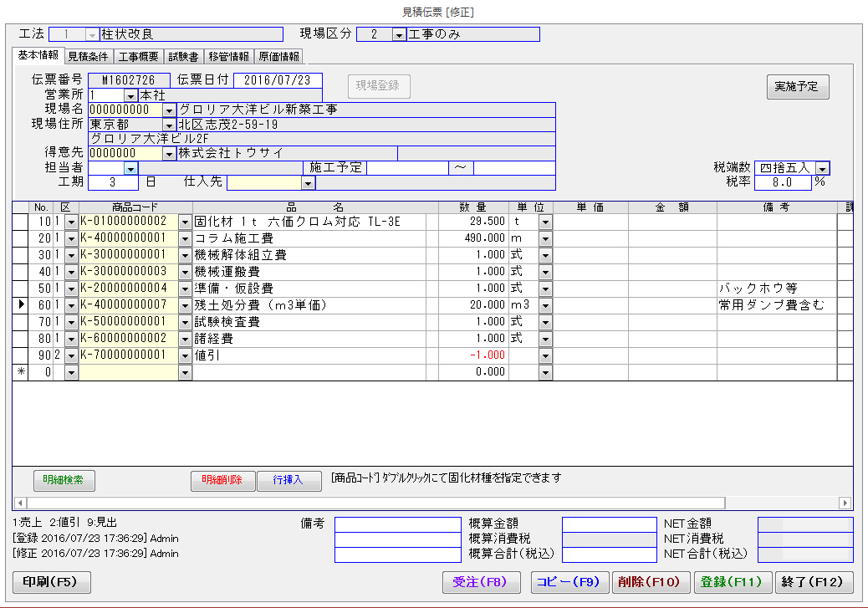Open unit dropdown for コラム施工費 row

click(545, 238)
